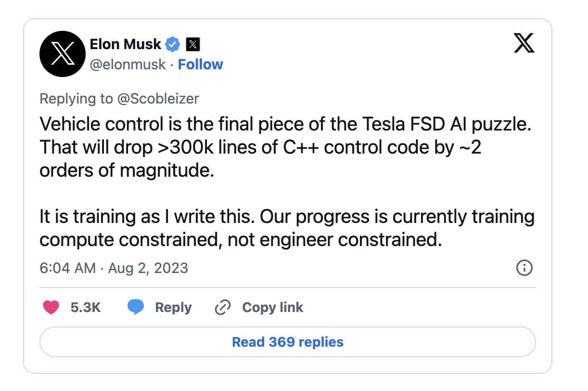Viewport: 588px width, 391px height.
Task: Click the 5.3K likes count
Action: (x=86, y=307)
